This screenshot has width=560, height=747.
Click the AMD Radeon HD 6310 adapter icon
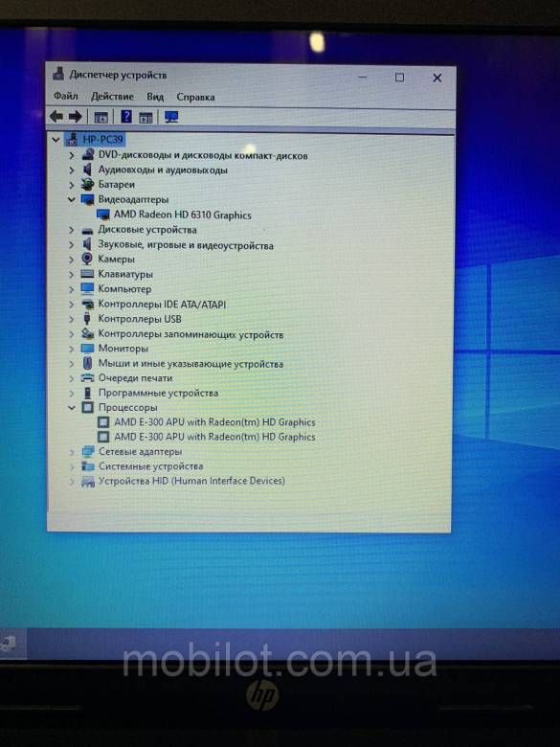pos(103,215)
